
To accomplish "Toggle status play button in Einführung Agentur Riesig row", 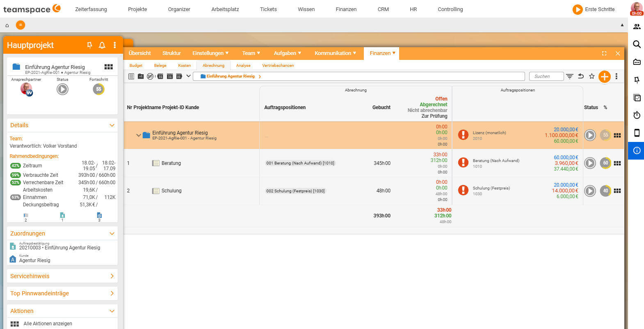I will [590, 135].
